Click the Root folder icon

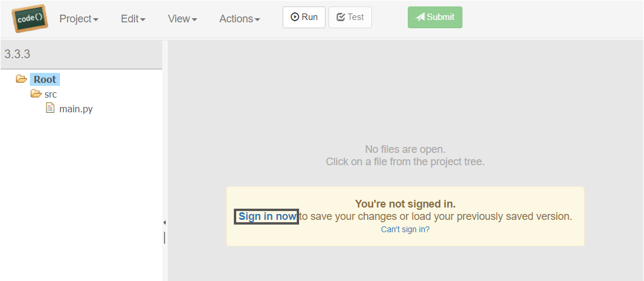coord(22,79)
